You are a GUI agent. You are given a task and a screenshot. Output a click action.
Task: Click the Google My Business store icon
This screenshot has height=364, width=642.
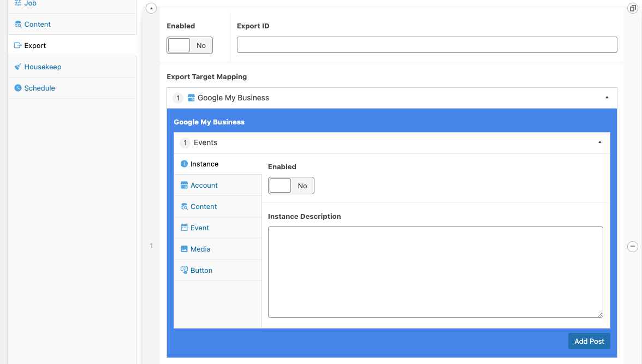191,98
